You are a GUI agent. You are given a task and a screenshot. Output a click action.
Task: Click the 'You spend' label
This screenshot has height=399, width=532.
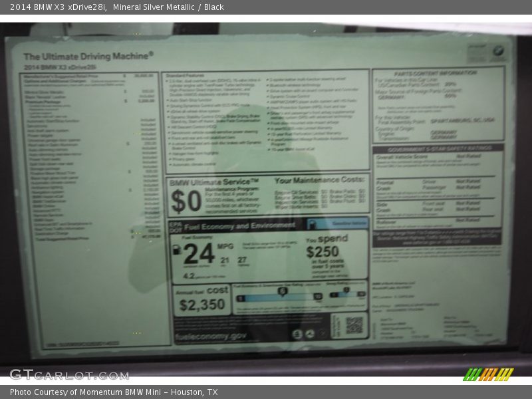327,239
